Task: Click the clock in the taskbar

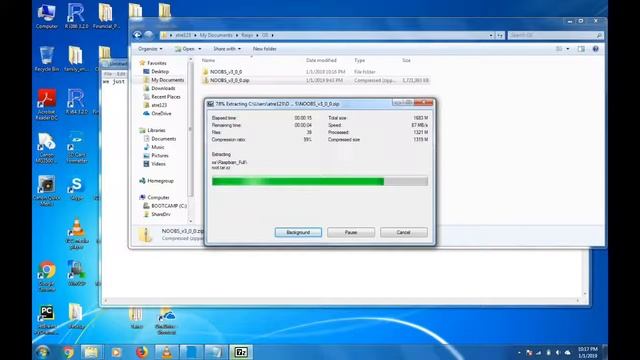Action: [587, 352]
